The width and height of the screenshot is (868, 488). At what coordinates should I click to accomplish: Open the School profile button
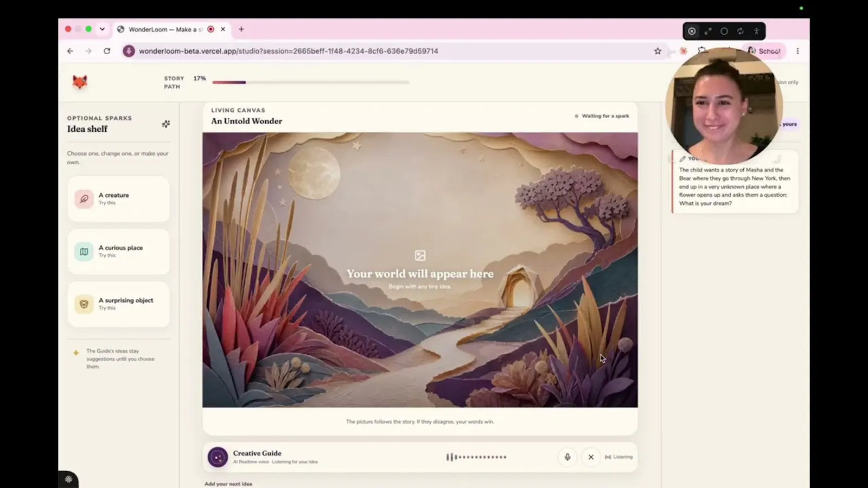click(764, 51)
